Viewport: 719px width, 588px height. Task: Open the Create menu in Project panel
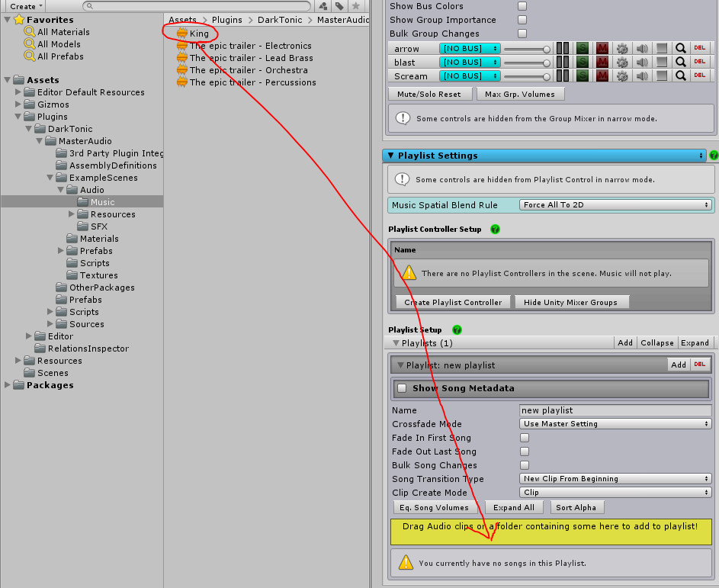click(25, 6)
